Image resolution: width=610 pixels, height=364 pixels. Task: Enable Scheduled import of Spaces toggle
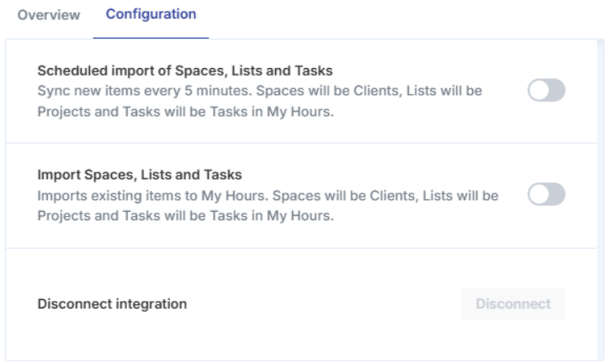pyautogui.click(x=546, y=90)
